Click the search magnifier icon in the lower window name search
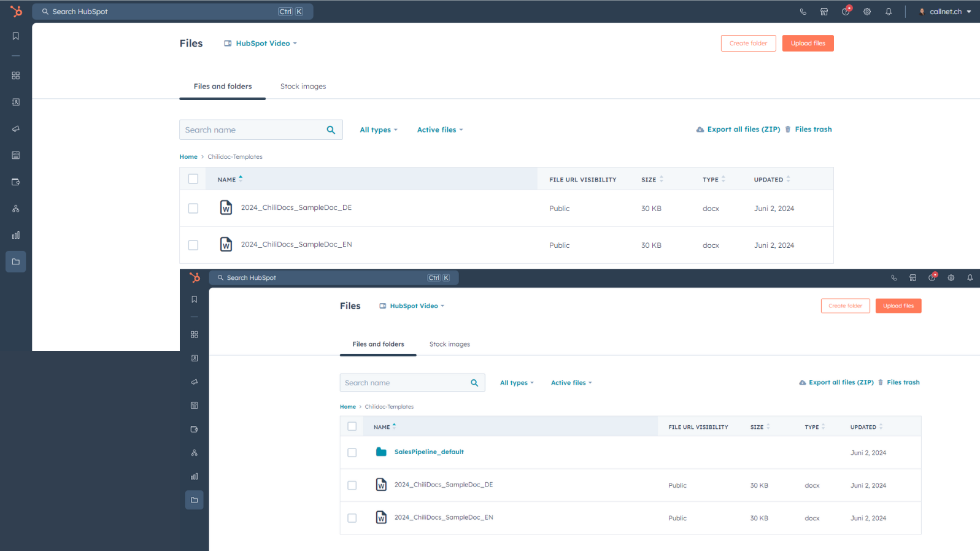 pos(474,383)
